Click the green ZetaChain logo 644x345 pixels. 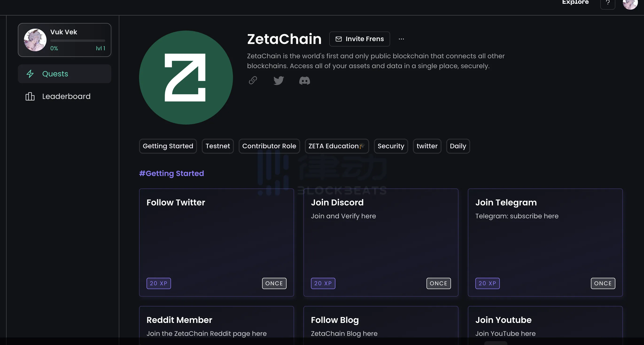(186, 78)
